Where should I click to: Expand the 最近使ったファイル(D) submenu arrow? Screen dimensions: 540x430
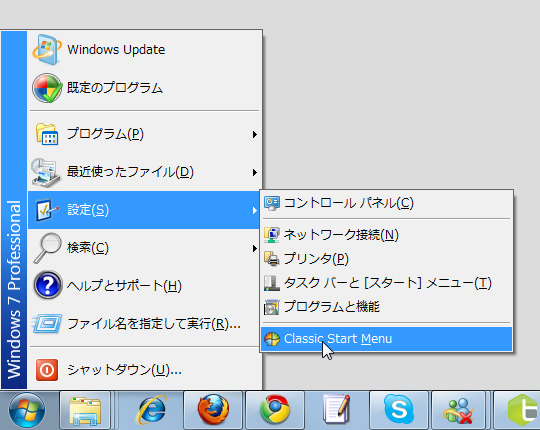pyautogui.click(x=255, y=172)
